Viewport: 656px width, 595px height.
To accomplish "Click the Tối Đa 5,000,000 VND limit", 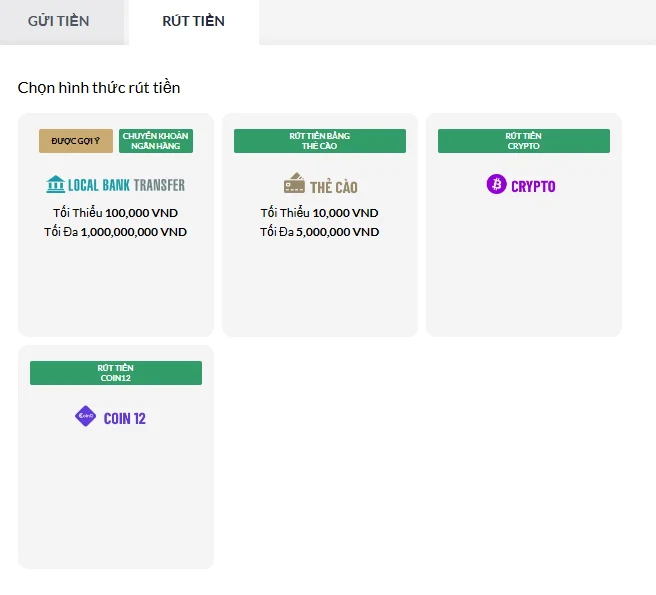I will [x=320, y=232].
